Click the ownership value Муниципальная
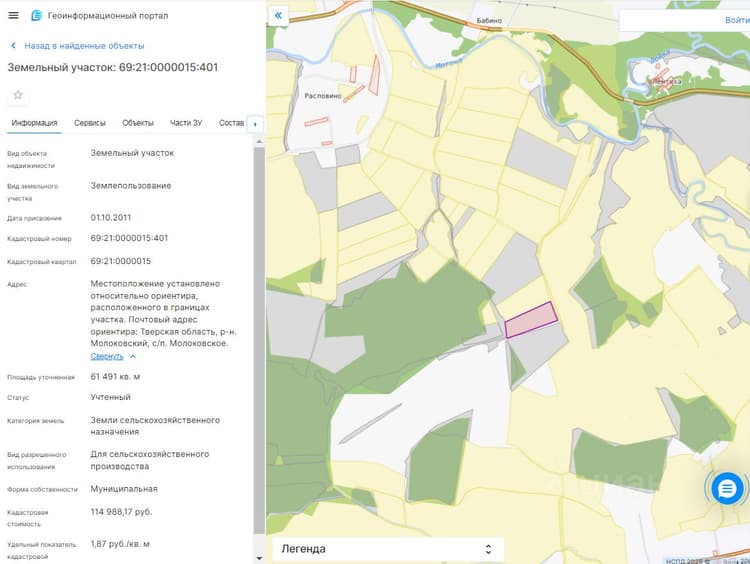Screen dimensions: 750x564 (x=124, y=489)
